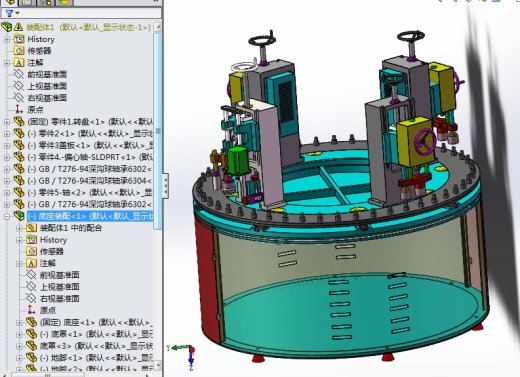
Task: Click the 注解 icon under 底座装配
Action: pyautogui.click(x=31, y=263)
